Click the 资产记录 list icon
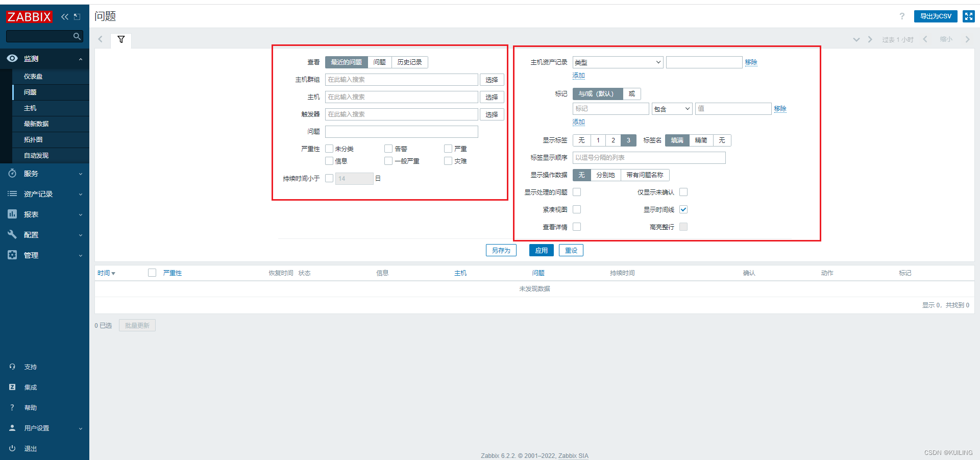Viewport: 980px width, 460px height. pyautogui.click(x=12, y=194)
